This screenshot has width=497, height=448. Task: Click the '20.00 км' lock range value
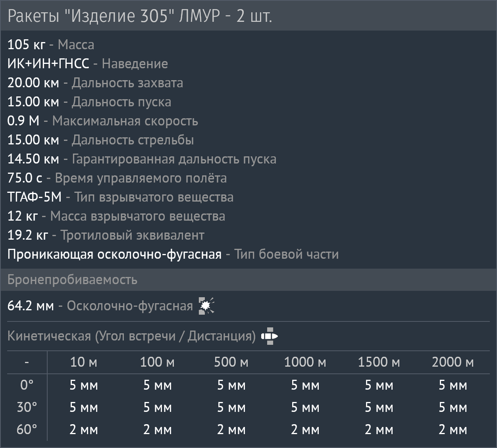(x=33, y=83)
